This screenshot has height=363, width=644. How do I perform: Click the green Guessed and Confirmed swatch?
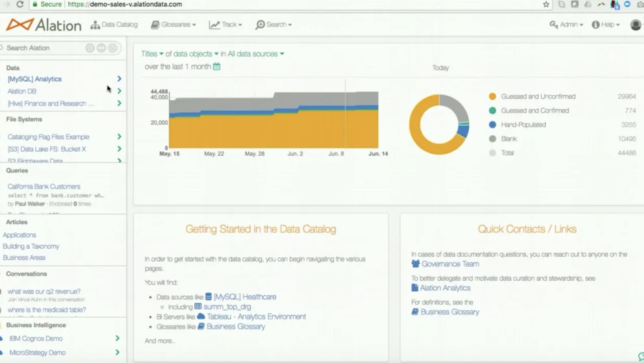click(x=492, y=111)
